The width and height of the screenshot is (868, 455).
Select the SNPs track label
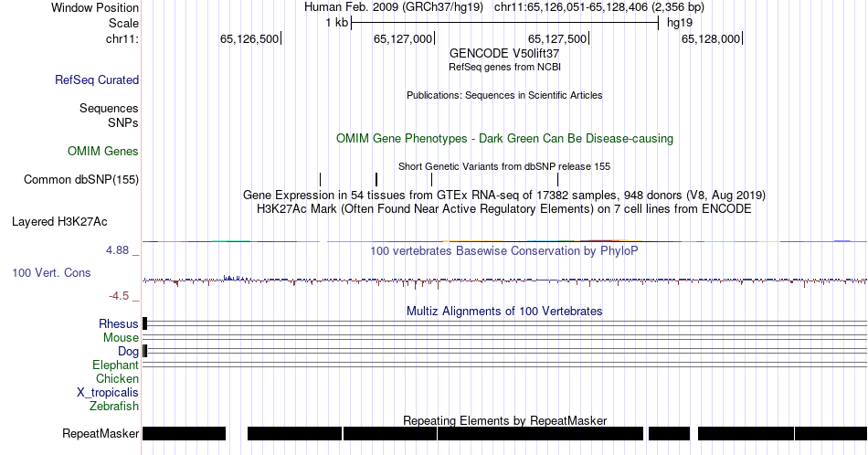tap(123, 122)
